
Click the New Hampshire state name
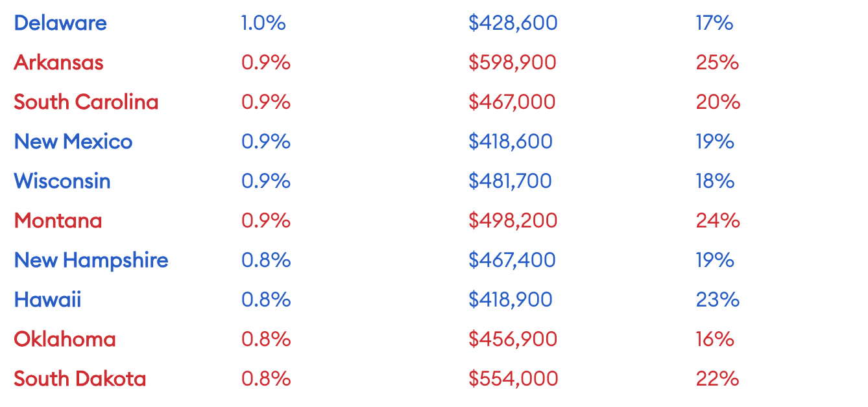[x=91, y=261]
